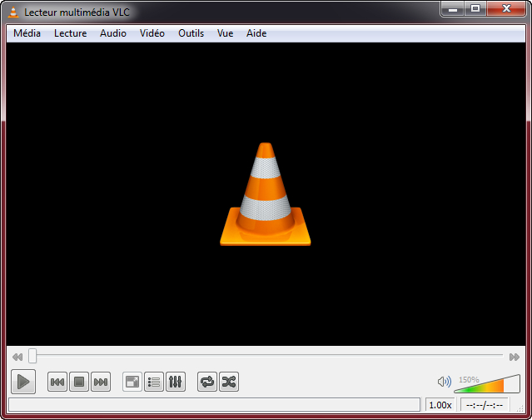Viewport: 532px width, 420px height.
Task: Click the VLC cone title bar icon
Action: 13,12
